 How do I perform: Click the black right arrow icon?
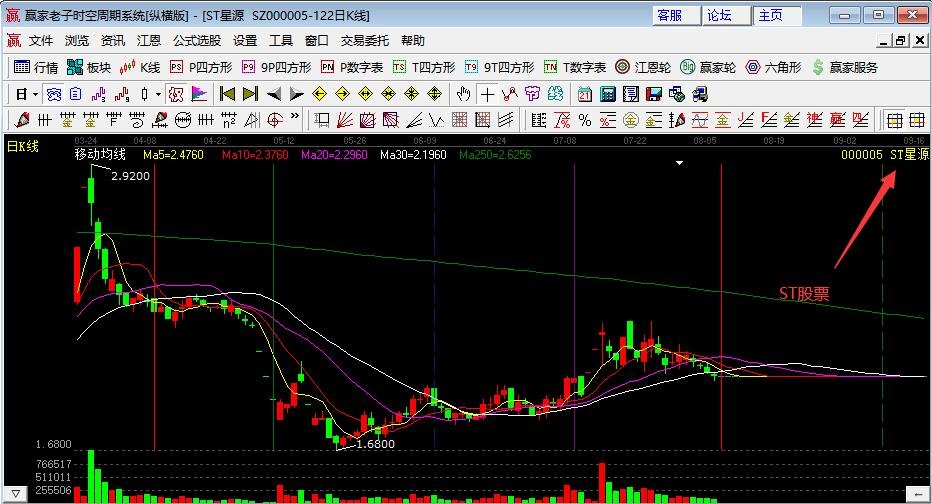tap(297, 94)
